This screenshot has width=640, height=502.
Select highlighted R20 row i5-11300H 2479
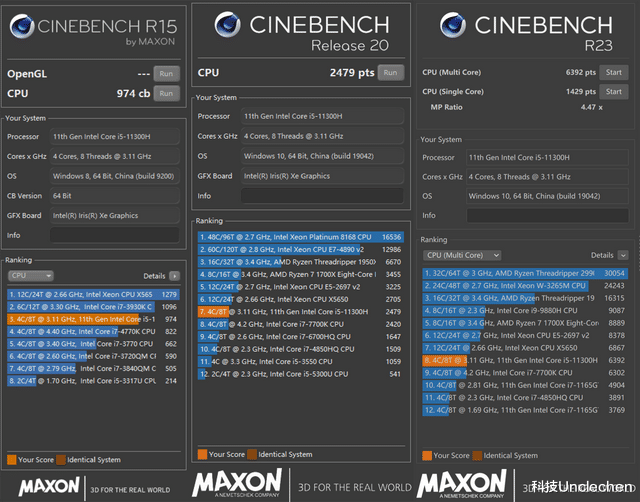click(x=300, y=312)
